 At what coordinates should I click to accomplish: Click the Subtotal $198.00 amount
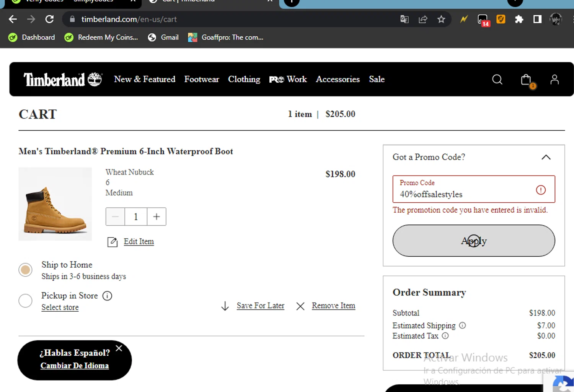pos(542,313)
